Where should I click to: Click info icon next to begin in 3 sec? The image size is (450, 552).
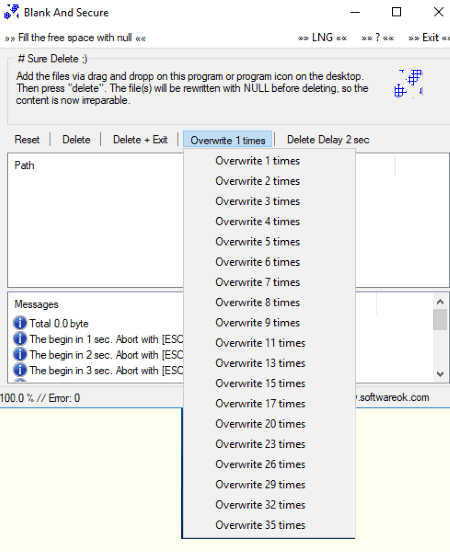tap(20, 370)
